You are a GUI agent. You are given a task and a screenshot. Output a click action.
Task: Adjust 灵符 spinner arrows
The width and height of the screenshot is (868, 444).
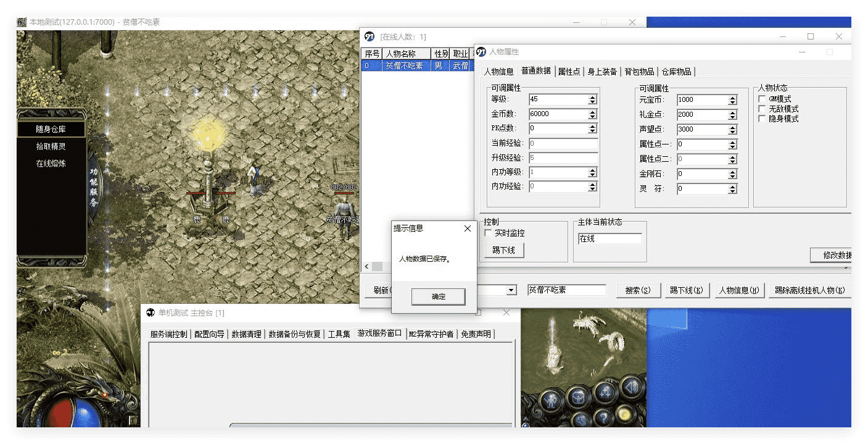pos(732,189)
